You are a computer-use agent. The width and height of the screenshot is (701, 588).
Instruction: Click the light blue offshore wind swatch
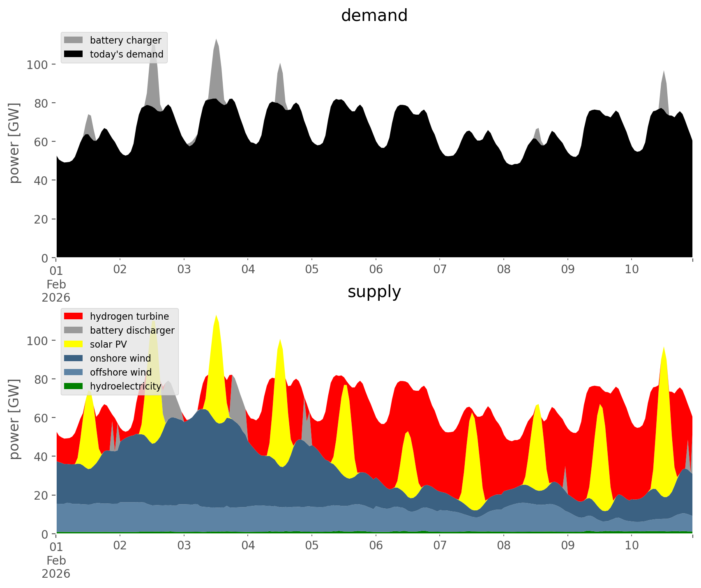click(74, 372)
